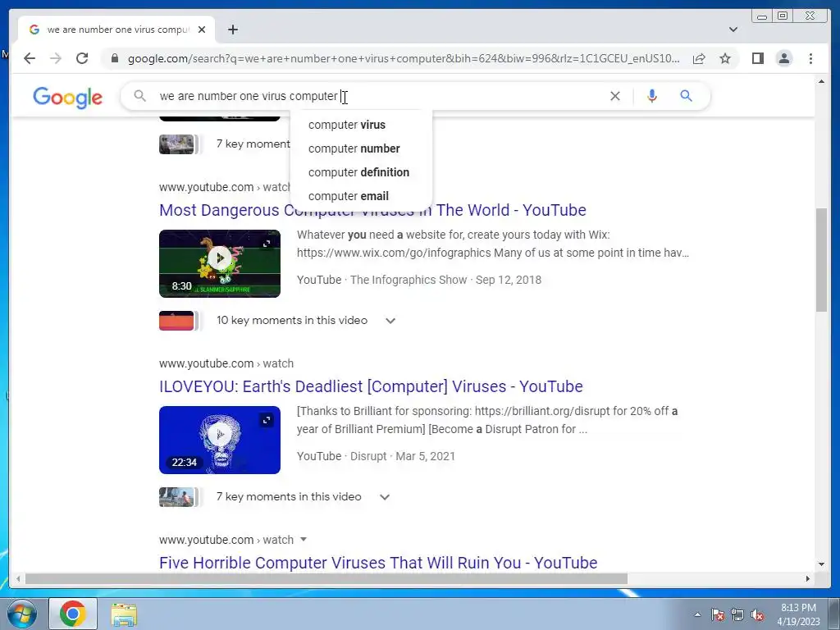This screenshot has width=840, height=630.
Task: Select the 'computer number' suggestion
Action: (x=361, y=148)
